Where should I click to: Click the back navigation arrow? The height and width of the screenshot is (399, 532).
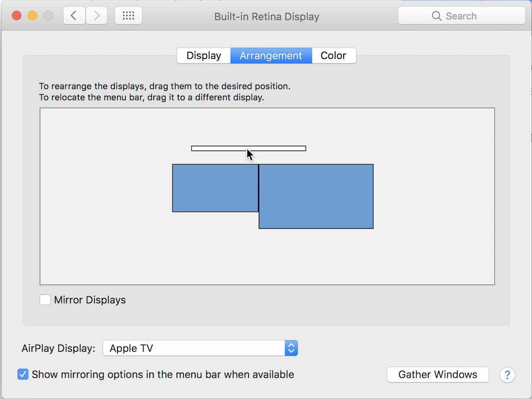coord(74,16)
